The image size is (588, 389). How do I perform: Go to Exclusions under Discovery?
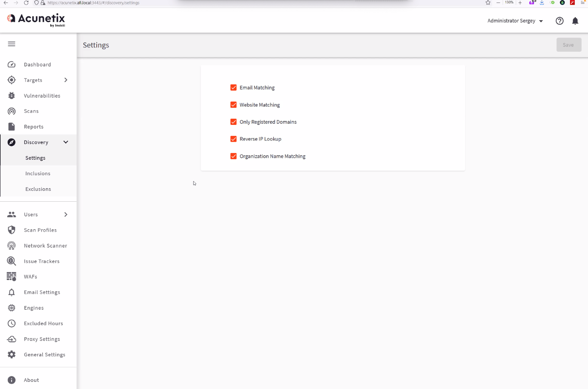(38, 189)
